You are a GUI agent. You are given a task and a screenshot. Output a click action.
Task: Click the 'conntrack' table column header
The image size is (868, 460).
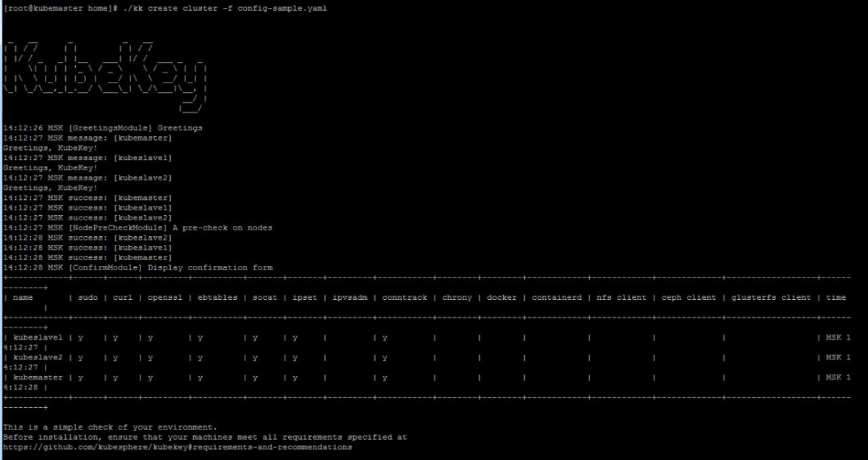click(x=405, y=298)
